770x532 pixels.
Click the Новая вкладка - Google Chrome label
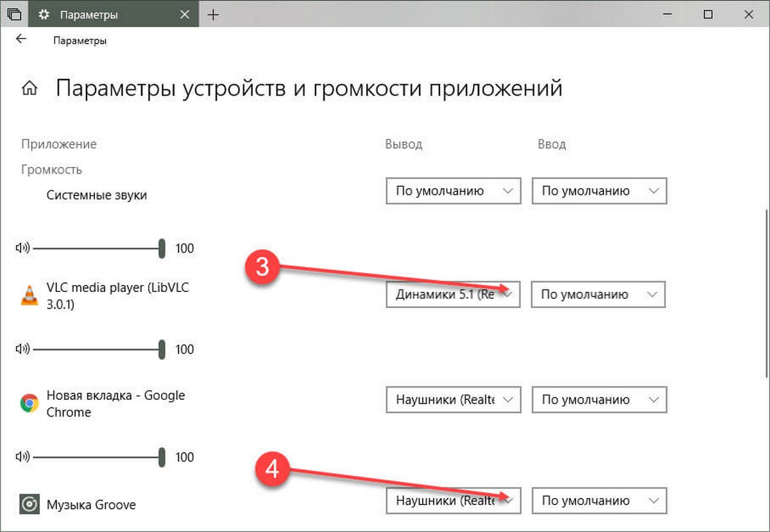click(x=116, y=404)
